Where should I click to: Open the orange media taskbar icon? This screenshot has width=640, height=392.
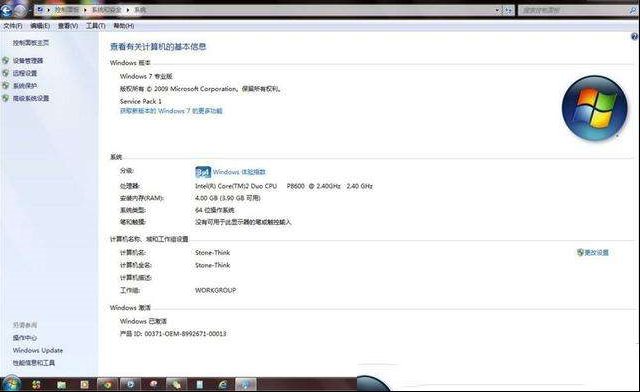pos(84,384)
